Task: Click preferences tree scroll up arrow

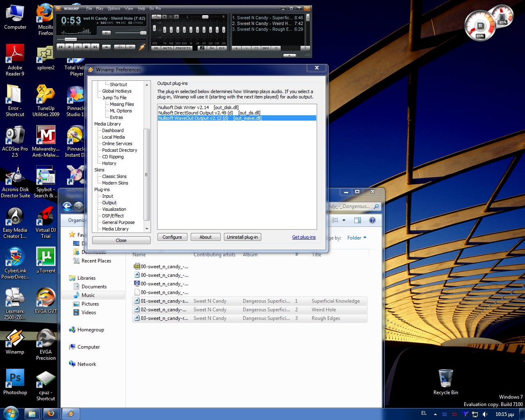Action: [147, 84]
